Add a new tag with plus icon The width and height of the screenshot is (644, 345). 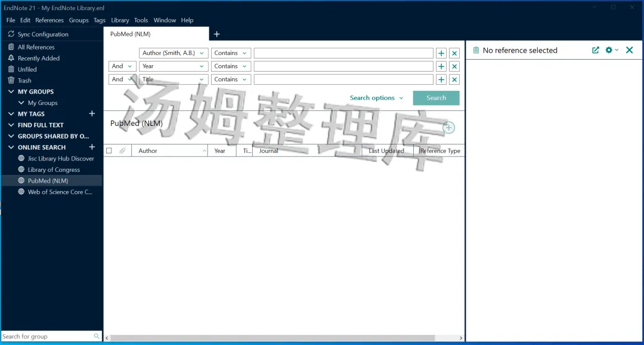(92, 113)
